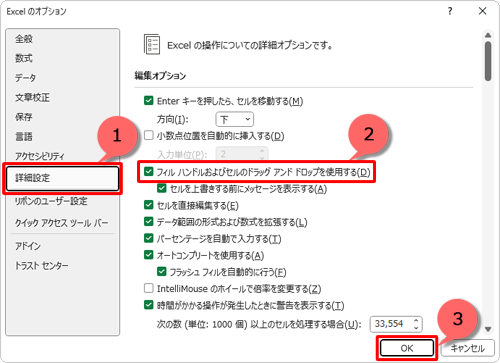The image size is (500, 363).
Task: Increase the 33,554 cell count value
Action: click(x=416, y=321)
